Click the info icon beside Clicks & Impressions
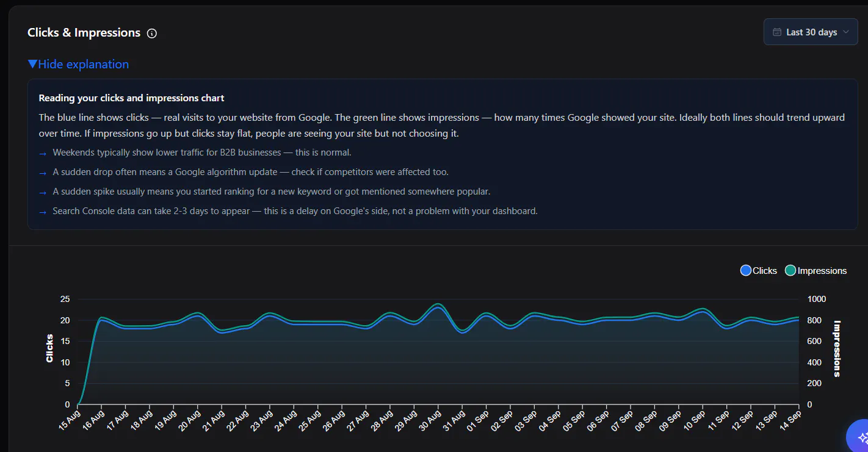Viewport: 868px width, 452px height. [x=152, y=34]
